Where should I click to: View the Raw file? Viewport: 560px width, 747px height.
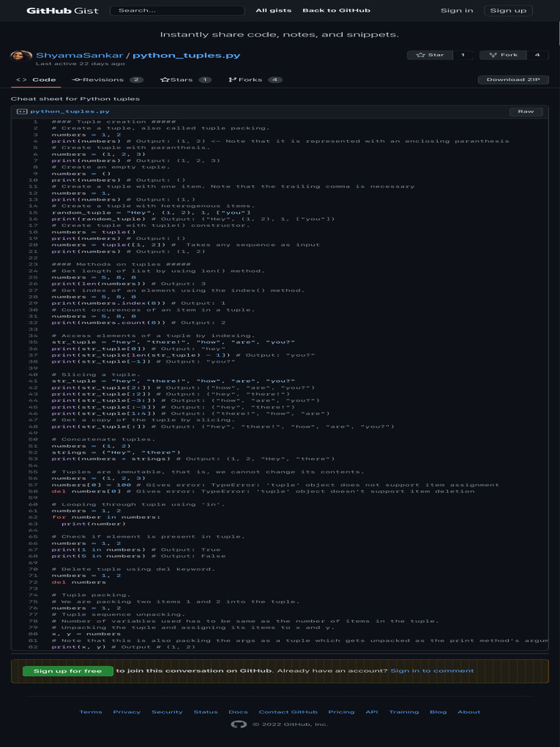pyautogui.click(x=525, y=112)
